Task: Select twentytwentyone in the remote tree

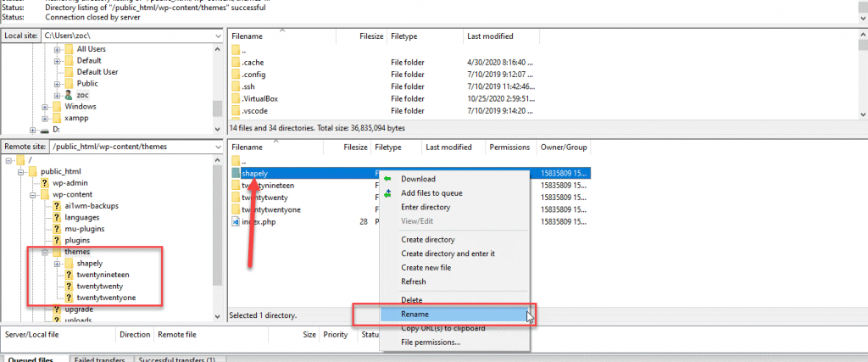Action: pyautogui.click(x=106, y=298)
